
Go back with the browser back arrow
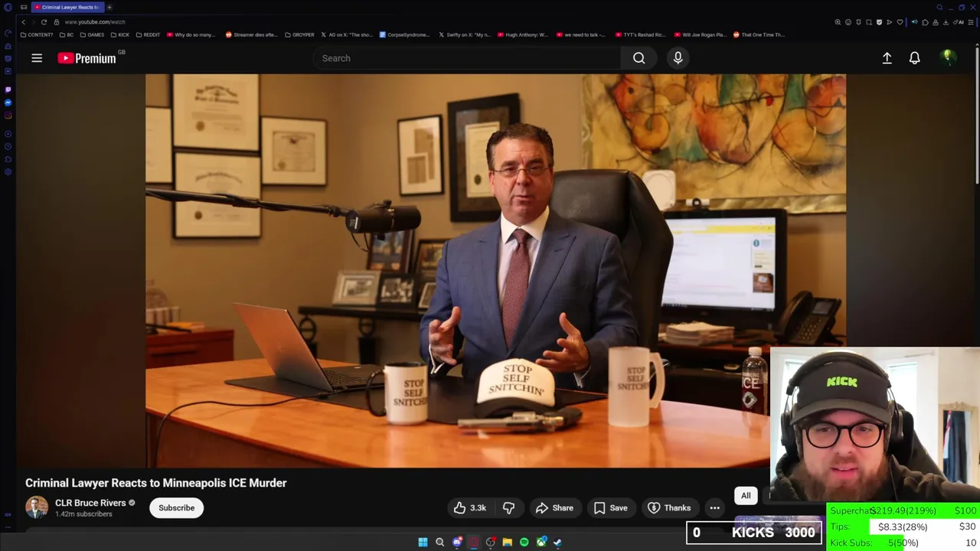click(x=24, y=22)
